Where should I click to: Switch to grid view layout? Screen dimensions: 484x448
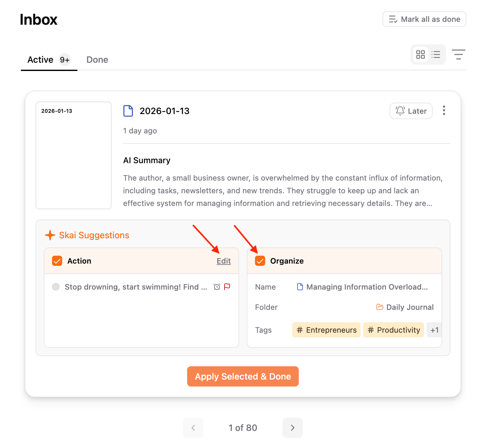coord(421,54)
